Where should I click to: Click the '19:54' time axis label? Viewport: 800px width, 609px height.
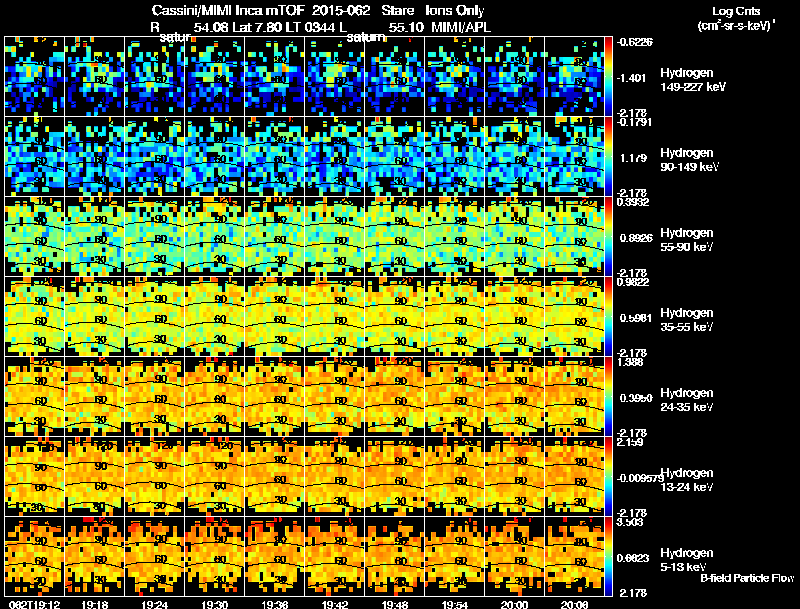pyautogui.click(x=455, y=604)
